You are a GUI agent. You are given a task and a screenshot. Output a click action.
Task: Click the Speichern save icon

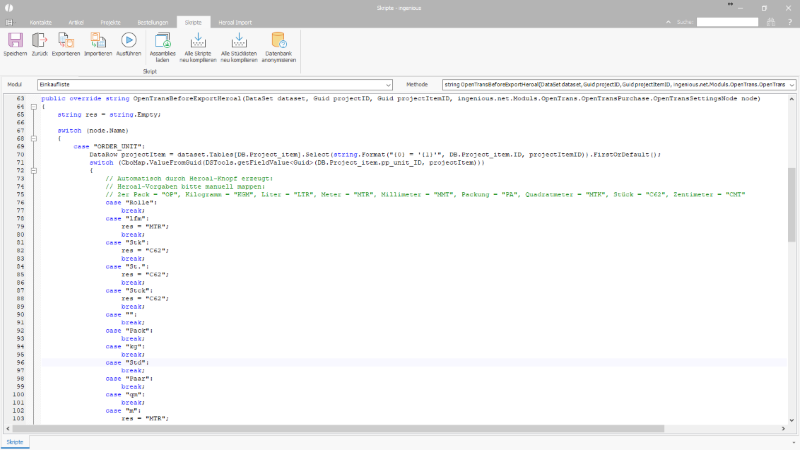(x=15, y=40)
